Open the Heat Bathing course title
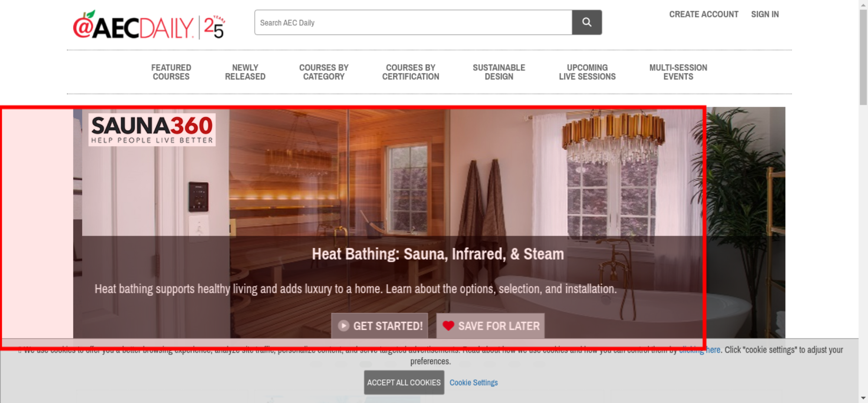 coord(438,254)
